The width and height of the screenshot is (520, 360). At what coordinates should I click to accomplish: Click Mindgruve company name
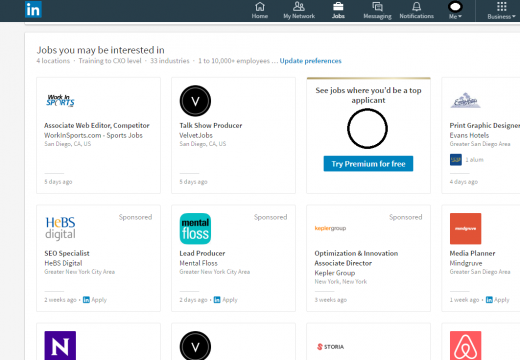point(466,263)
